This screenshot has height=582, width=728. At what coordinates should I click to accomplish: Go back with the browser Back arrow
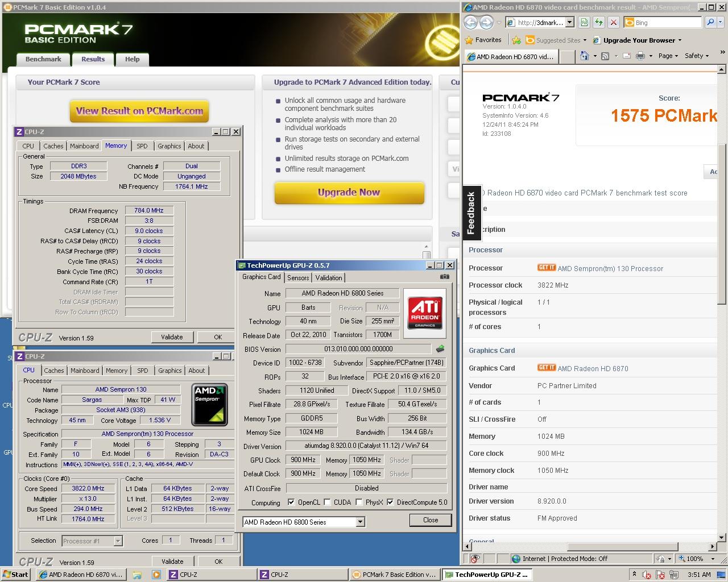[x=470, y=22]
